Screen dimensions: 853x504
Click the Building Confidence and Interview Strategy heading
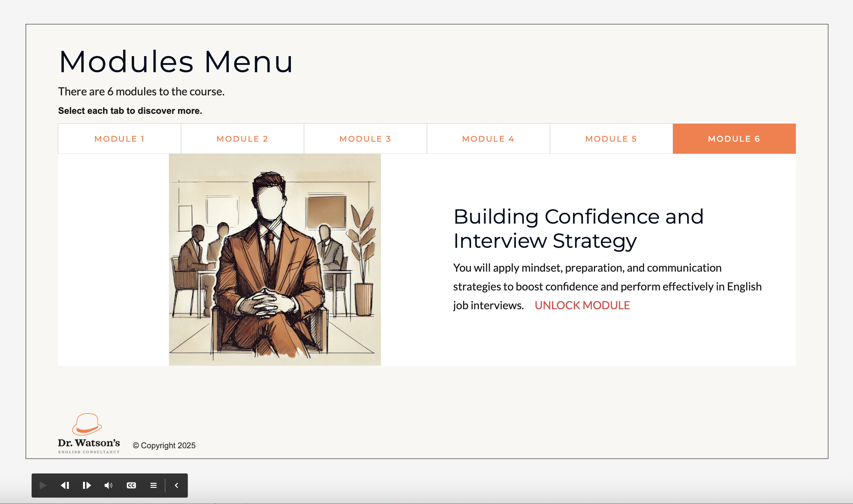578,229
